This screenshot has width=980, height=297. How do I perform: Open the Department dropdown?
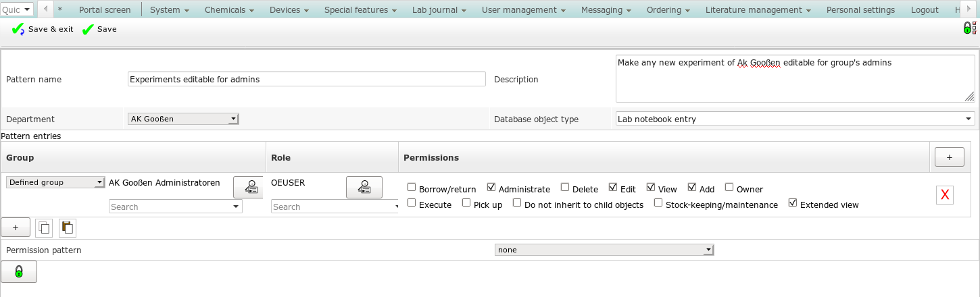pyautogui.click(x=183, y=119)
